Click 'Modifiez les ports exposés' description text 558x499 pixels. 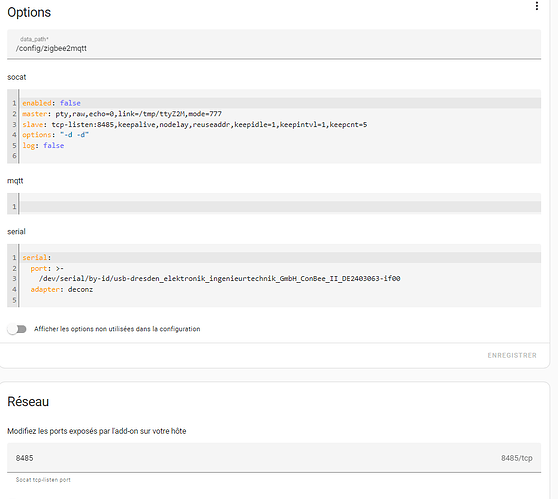tap(97, 431)
